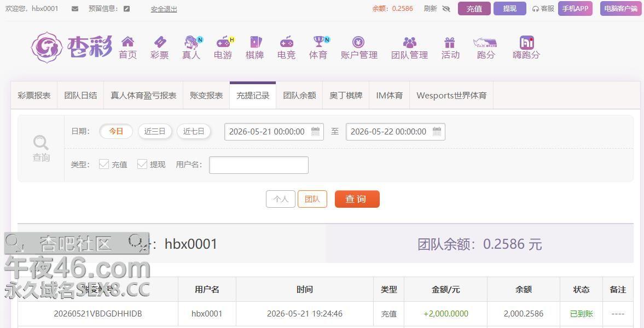Click the top 提现 button
The image size is (644, 328).
click(510, 9)
